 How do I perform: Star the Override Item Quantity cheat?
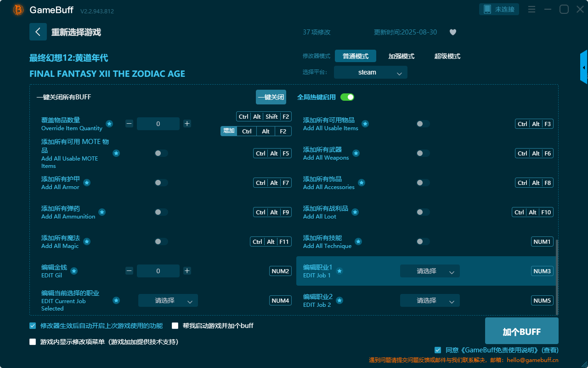[109, 124]
